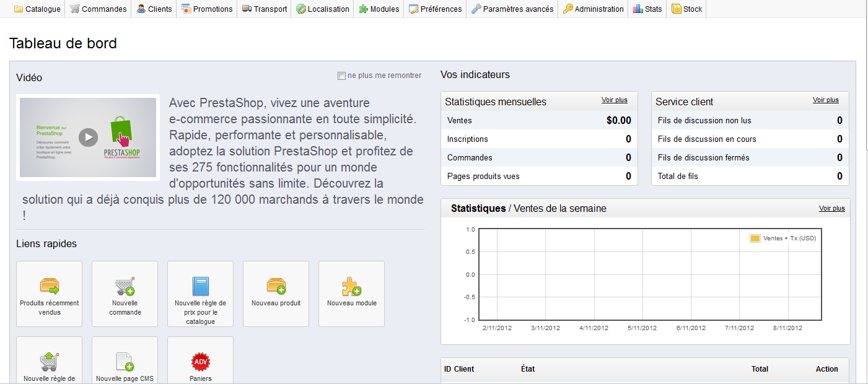Click the Nouveau module puzzle icon
The image size is (868, 384).
[x=351, y=286]
